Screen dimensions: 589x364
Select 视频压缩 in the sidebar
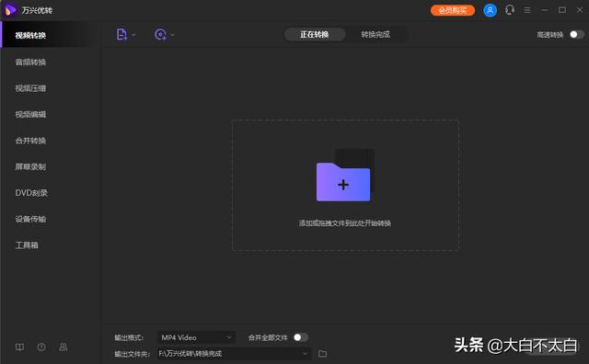30,88
